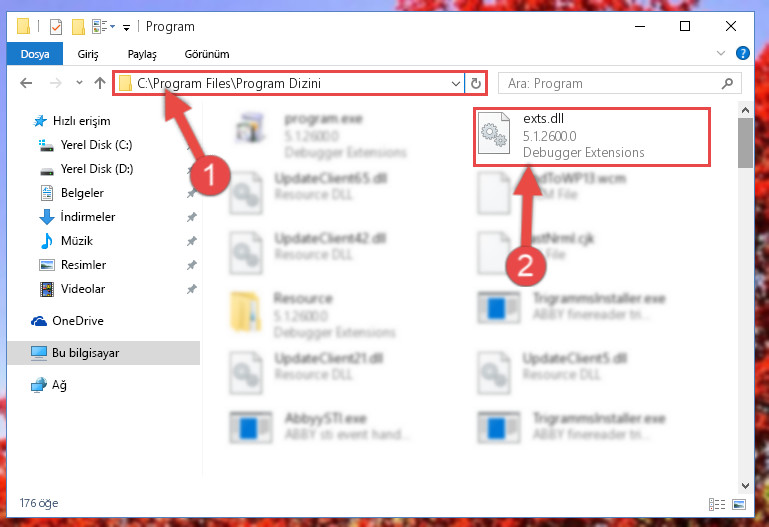Screen dimensions: 769x527
Task: Expand the address bar history dropdown
Action: pos(456,83)
